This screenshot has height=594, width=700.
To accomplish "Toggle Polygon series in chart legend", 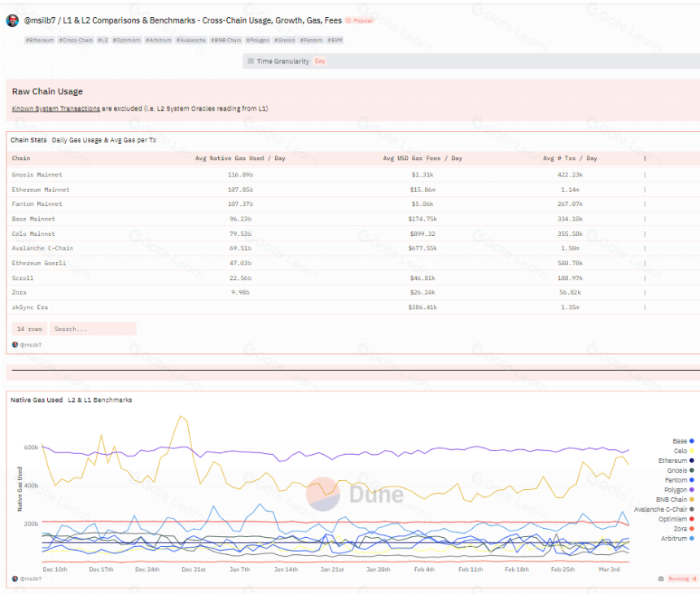I will 679,490.
